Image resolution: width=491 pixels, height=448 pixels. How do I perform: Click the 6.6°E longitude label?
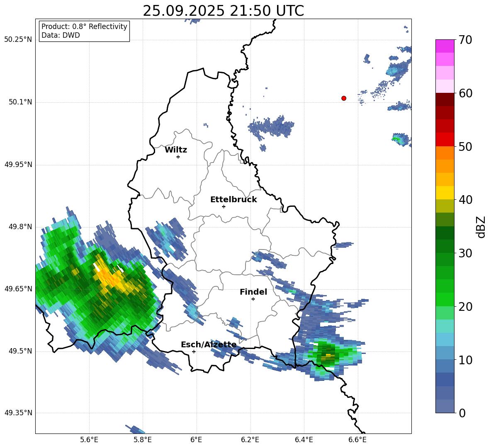pos(357,440)
